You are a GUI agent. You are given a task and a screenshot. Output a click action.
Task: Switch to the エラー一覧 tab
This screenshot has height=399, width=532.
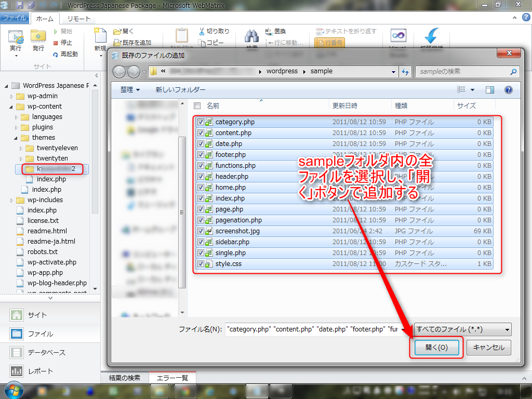[172, 378]
